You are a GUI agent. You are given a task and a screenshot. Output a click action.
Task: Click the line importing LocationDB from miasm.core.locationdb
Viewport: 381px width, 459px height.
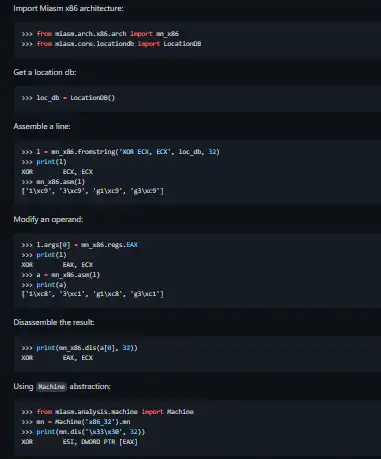[x=111, y=44]
